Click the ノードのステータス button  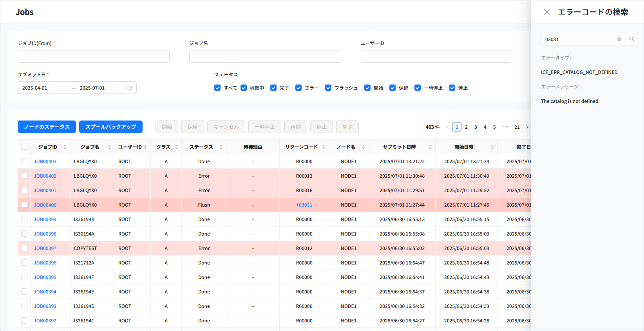pyautogui.click(x=47, y=127)
